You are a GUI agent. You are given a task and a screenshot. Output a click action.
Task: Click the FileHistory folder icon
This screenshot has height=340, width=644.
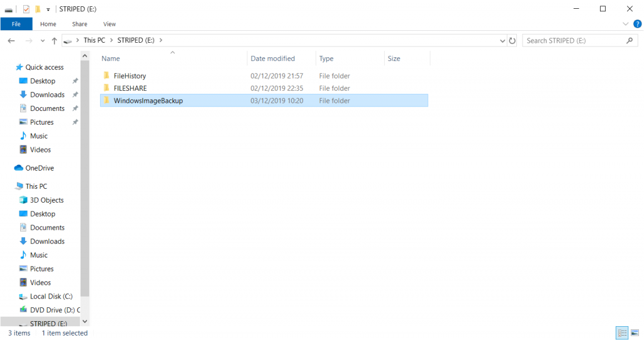[106, 75]
